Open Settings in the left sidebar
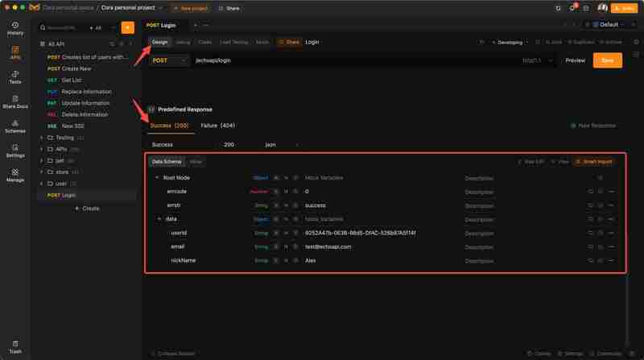This screenshot has width=644, height=360. click(x=15, y=151)
